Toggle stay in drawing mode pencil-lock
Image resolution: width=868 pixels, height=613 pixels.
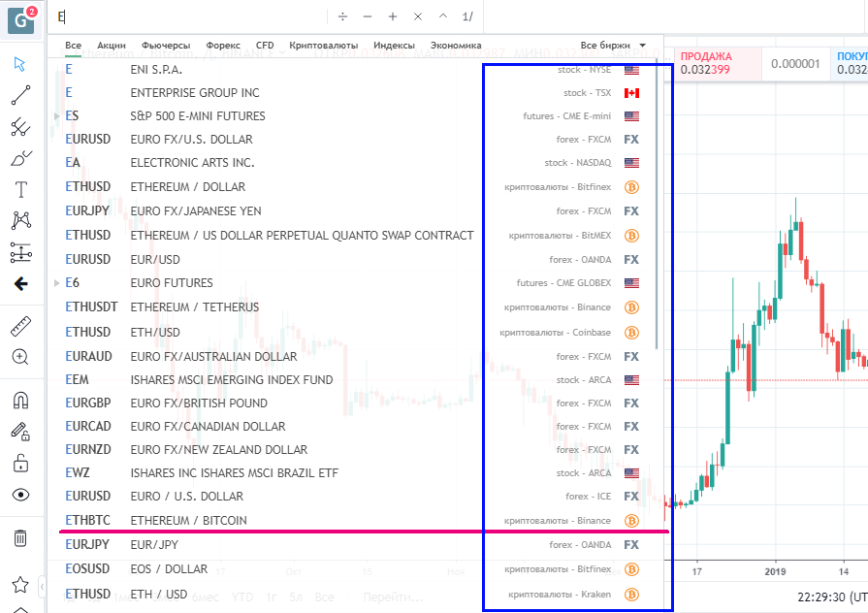[x=20, y=432]
